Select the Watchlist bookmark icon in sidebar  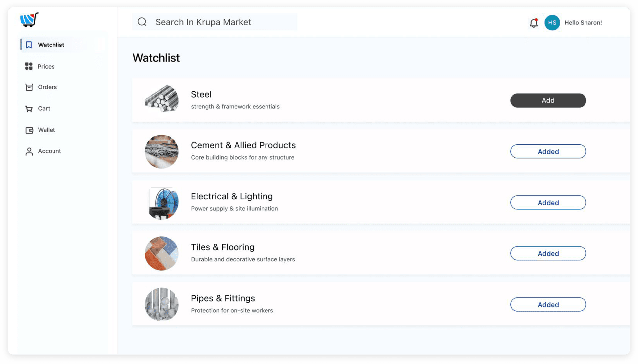click(29, 45)
